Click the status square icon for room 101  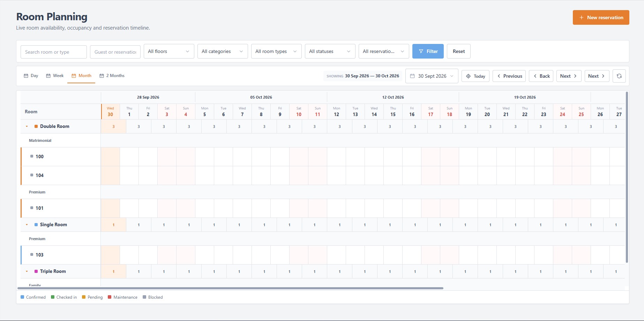[x=32, y=208]
